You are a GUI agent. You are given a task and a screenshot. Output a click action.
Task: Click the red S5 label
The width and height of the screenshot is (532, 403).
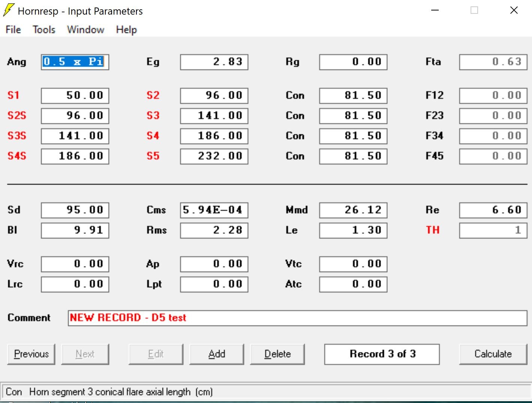[x=153, y=156]
